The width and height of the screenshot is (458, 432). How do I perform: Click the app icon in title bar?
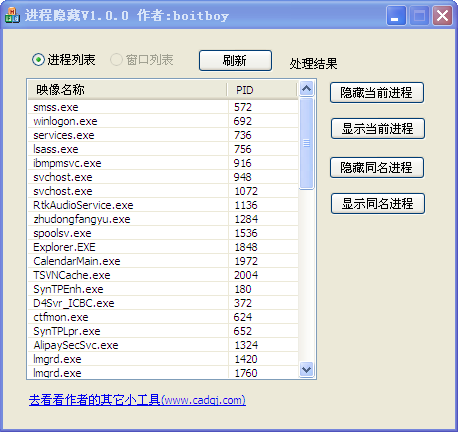pos(12,15)
